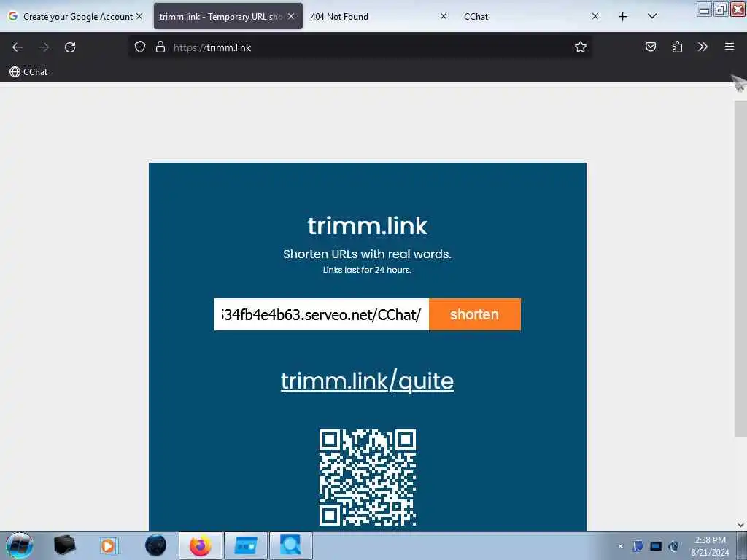Open the tray icon beside the clock
This screenshot has width=747, height=560.
point(673,546)
